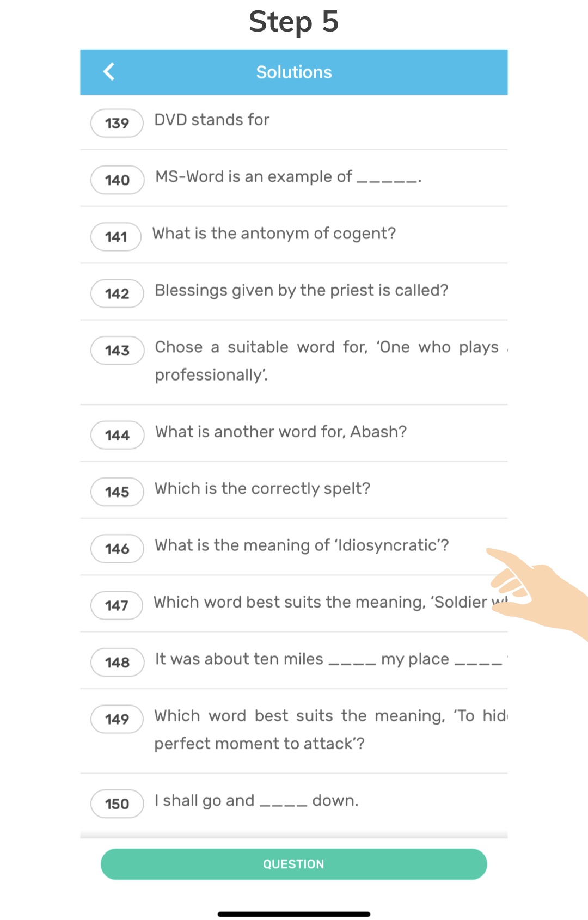Tap question number 141 badge
Screen dimensions: 588x920
[116, 237]
